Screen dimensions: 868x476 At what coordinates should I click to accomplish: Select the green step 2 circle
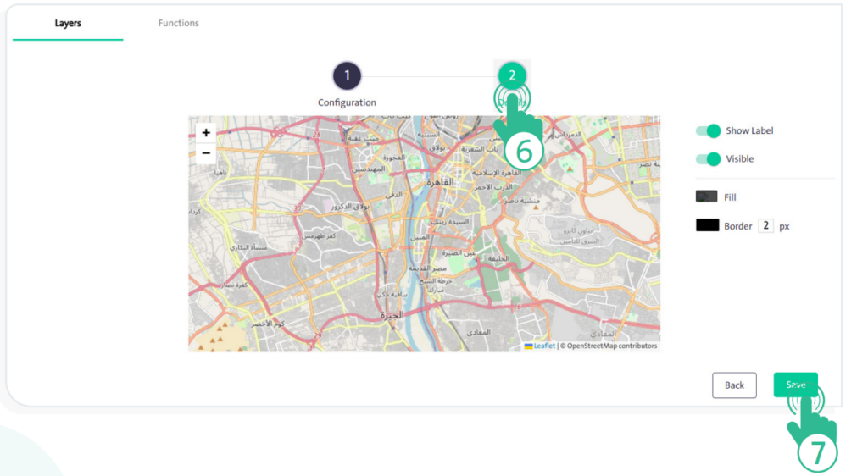512,75
